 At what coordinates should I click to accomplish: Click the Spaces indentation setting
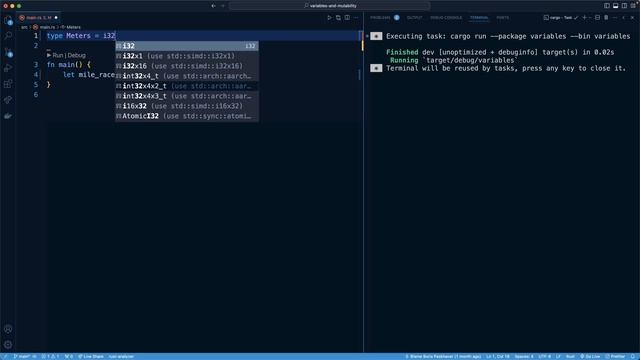pos(524,356)
